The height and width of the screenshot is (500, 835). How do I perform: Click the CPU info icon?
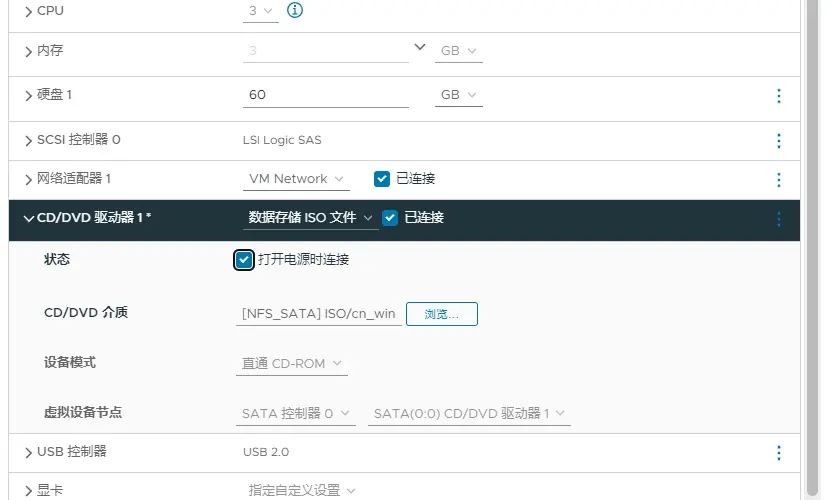coord(295,10)
